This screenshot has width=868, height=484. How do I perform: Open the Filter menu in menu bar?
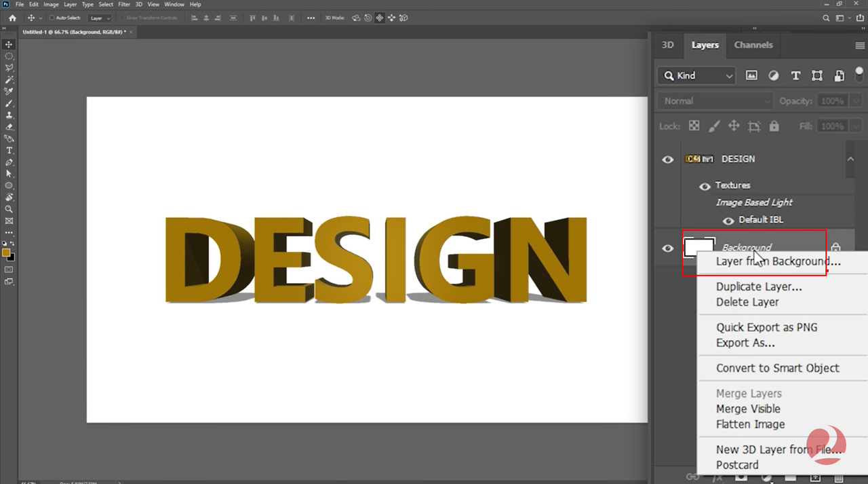123,4
